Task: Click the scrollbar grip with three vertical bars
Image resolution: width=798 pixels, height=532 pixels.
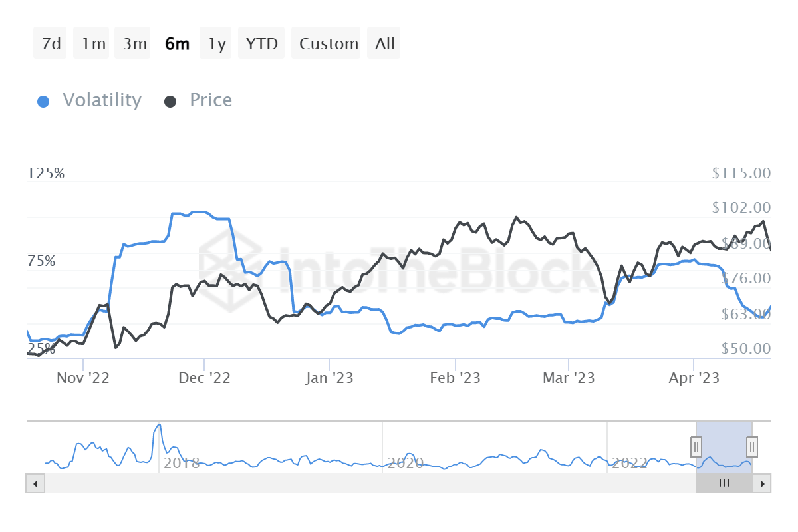Action: [724, 483]
